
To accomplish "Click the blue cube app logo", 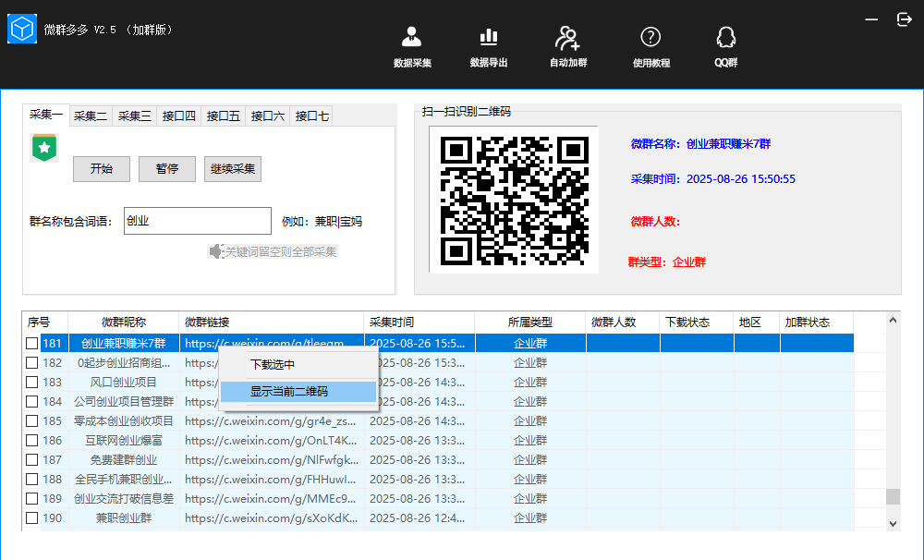I will click(x=22, y=30).
